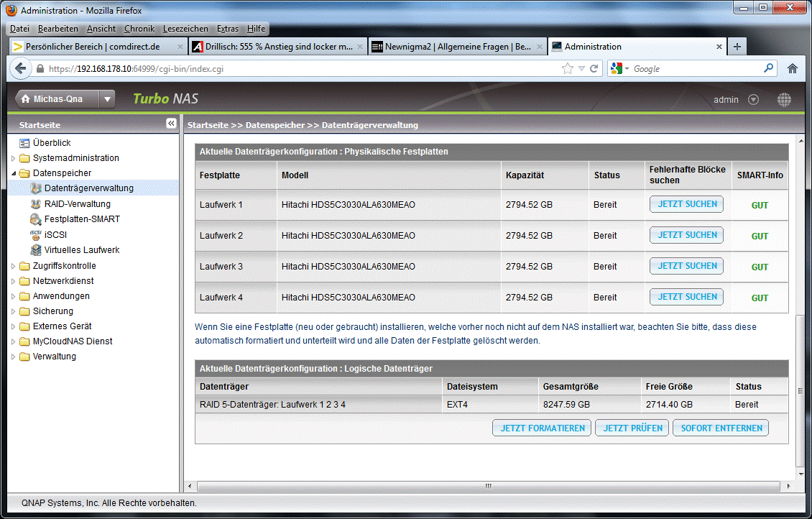The image size is (812, 519).
Task: Open the Michas-Qna dropdown arrow
Action: pyautogui.click(x=106, y=100)
